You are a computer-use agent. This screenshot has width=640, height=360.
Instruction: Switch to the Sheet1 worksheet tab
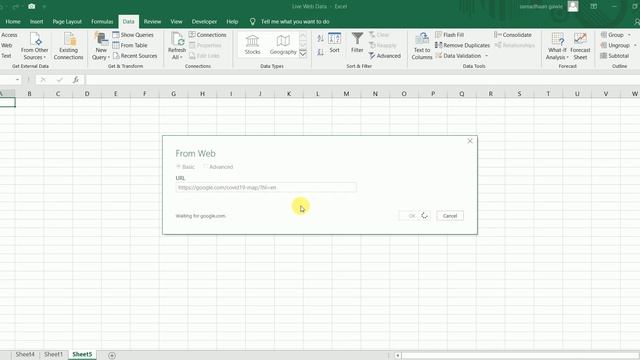53,354
